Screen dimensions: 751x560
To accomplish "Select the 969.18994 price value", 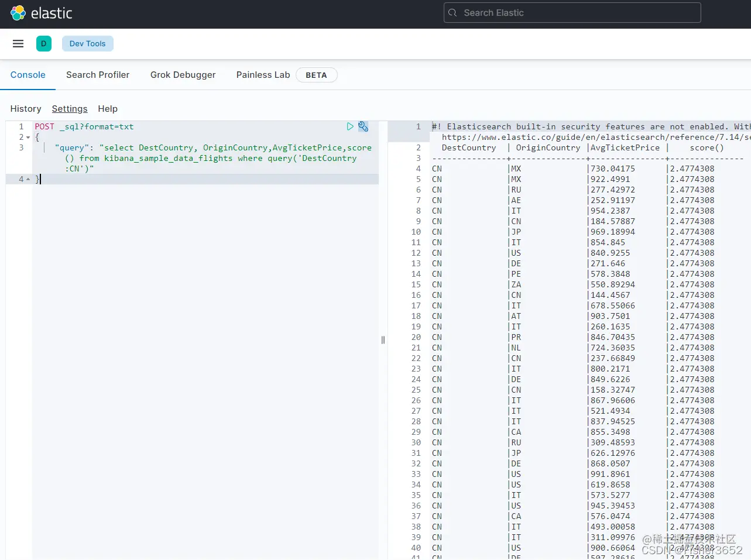I will (x=613, y=232).
